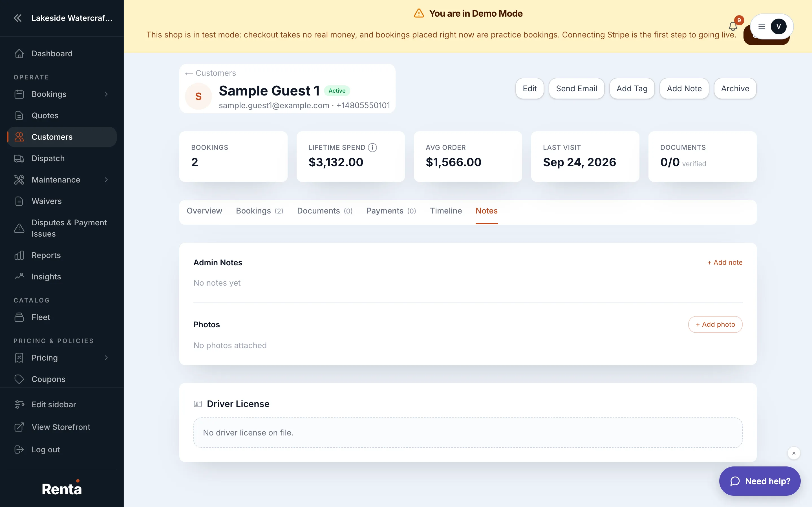Click the Log out icon
This screenshot has width=812, height=507.
point(19,449)
